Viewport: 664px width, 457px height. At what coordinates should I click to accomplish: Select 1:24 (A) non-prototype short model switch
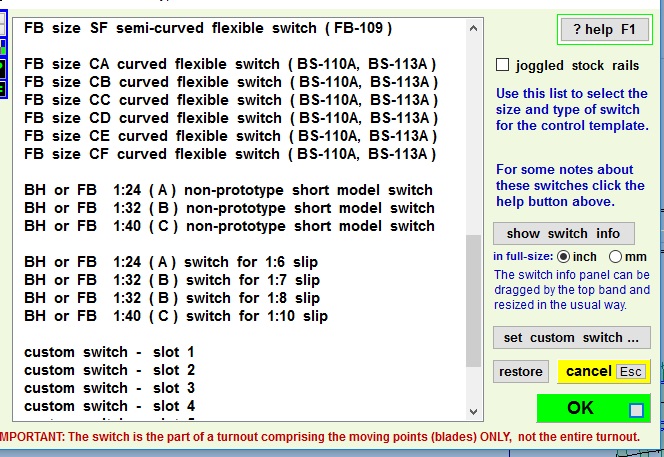(x=228, y=190)
